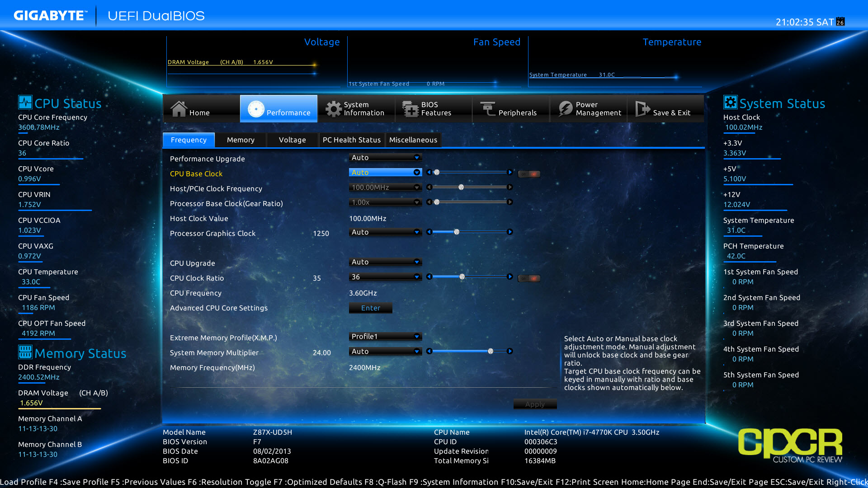Toggle the CPU Base Clock on/off switch

[529, 174]
